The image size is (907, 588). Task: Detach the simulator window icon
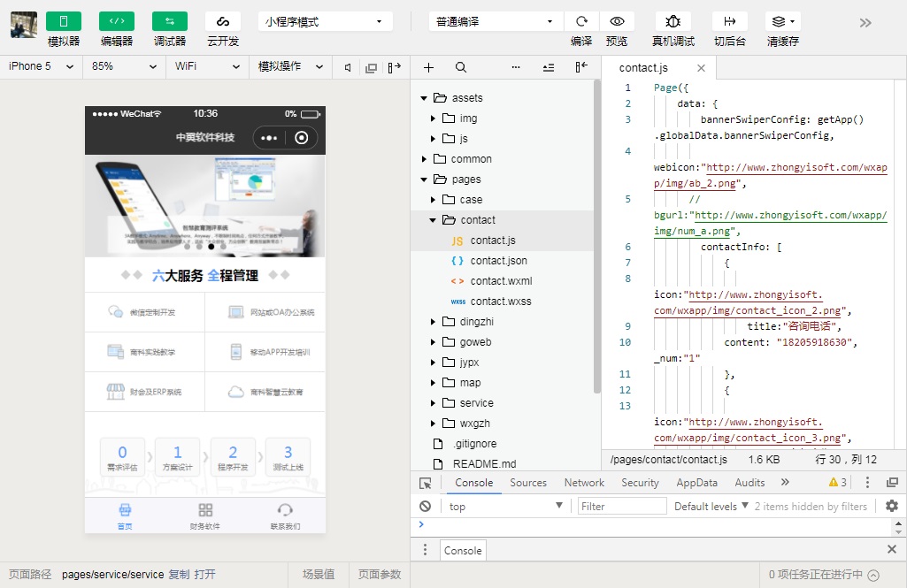tap(372, 68)
